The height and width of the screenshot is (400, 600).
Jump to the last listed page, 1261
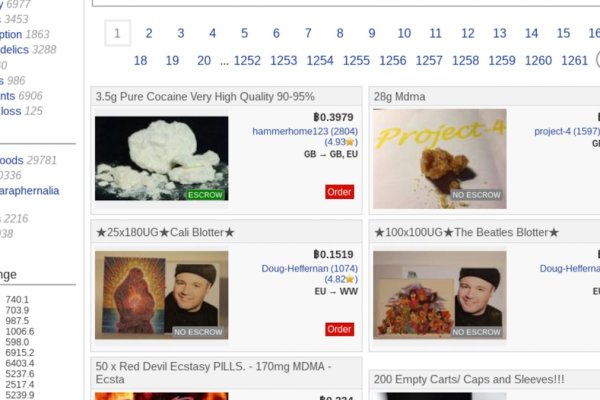tap(574, 60)
